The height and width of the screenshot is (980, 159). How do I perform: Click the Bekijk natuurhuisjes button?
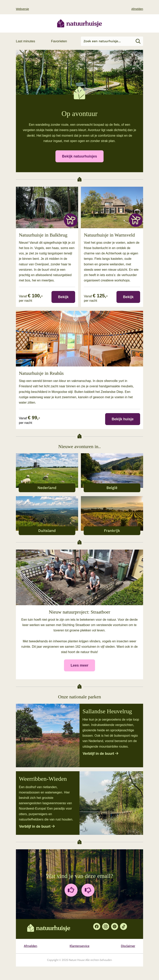[79, 156]
